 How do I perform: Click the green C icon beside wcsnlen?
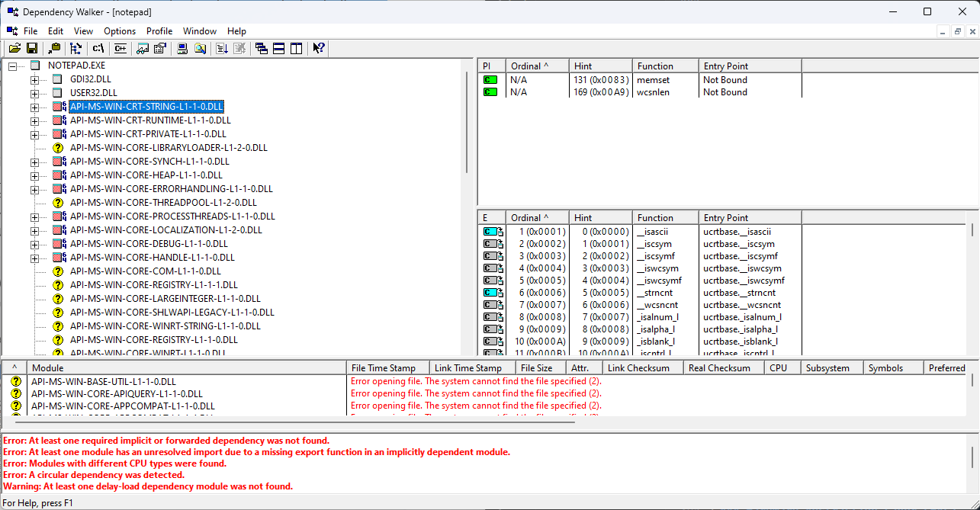coord(490,92)
